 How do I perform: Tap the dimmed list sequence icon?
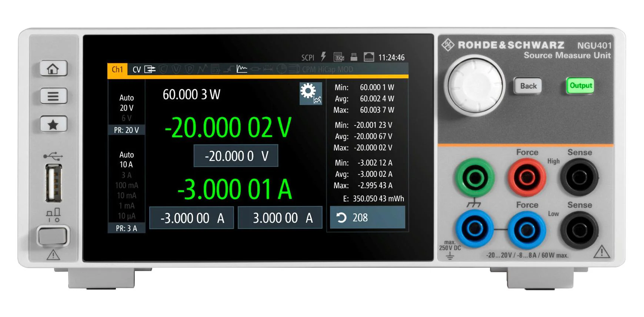(216, 69)
